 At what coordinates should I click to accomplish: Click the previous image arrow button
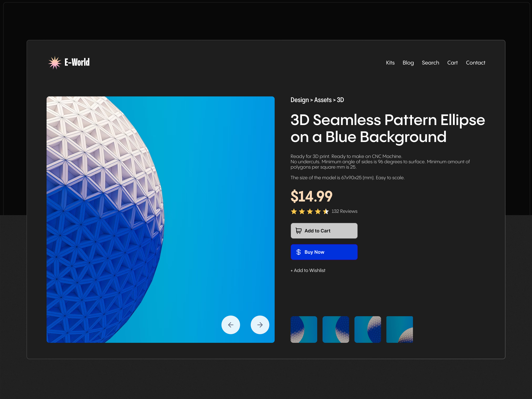tap(231, 325)
